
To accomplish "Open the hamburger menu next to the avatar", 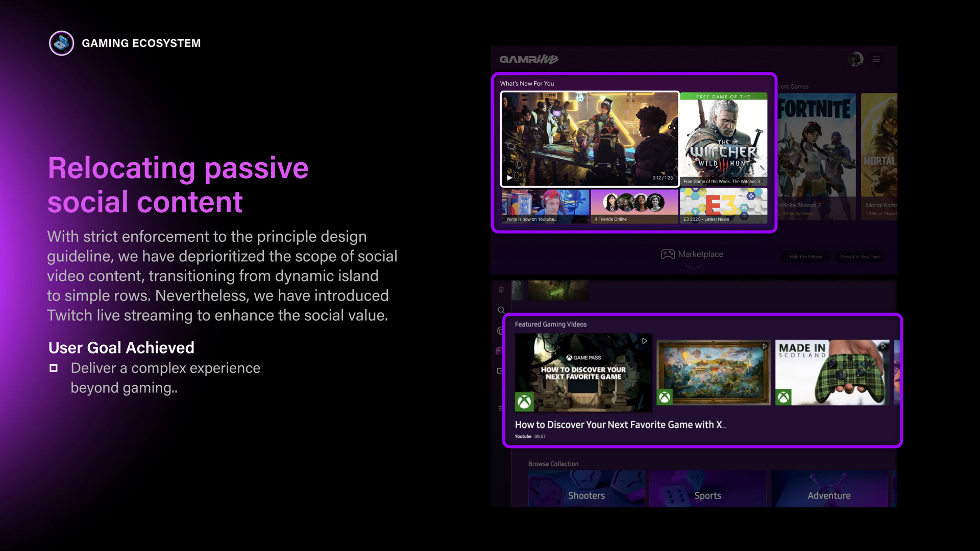I will [876, 59].
